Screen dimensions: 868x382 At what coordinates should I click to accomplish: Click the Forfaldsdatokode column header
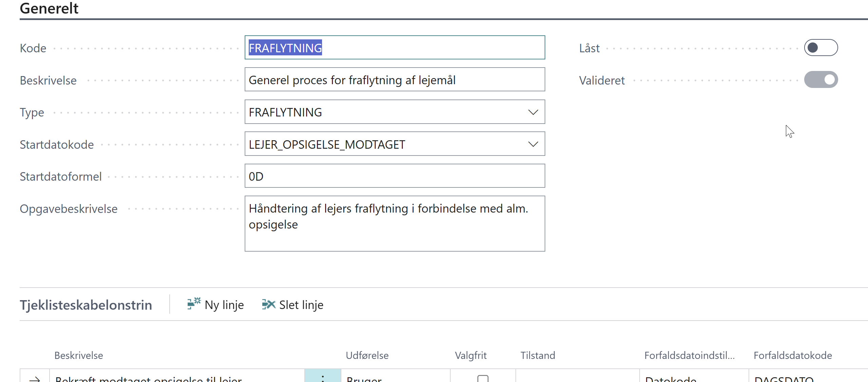point(792,356)
